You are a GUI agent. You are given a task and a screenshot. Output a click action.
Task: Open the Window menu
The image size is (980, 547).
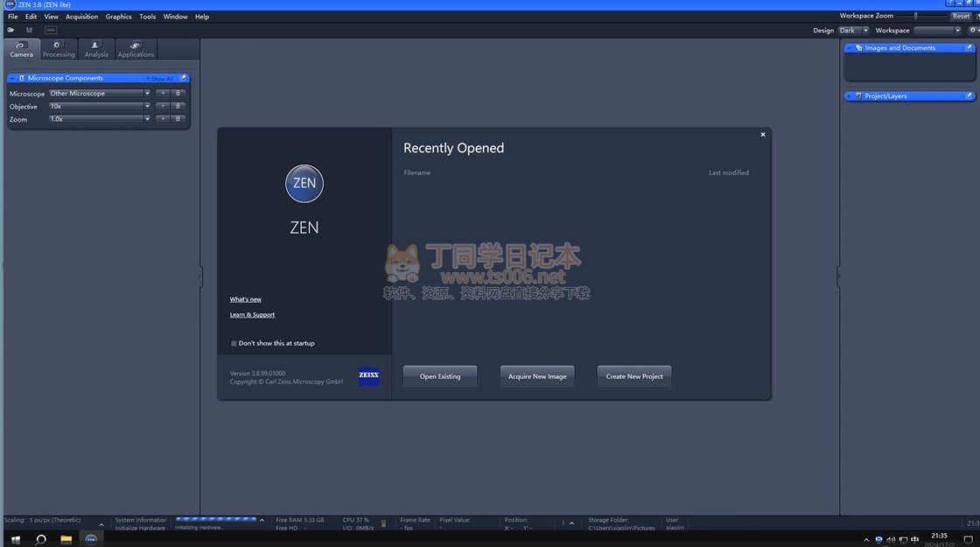pos(176,17)
